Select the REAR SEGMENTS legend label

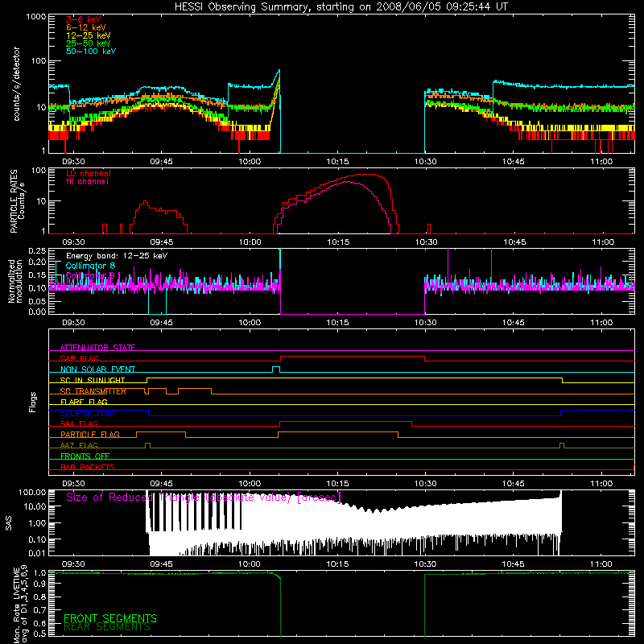tap(107, 627)
